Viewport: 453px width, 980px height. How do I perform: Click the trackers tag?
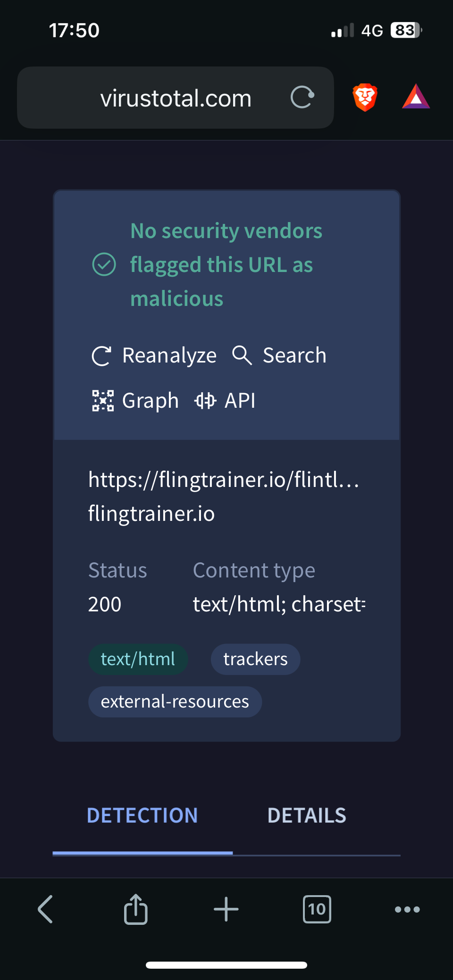(255, 659)
